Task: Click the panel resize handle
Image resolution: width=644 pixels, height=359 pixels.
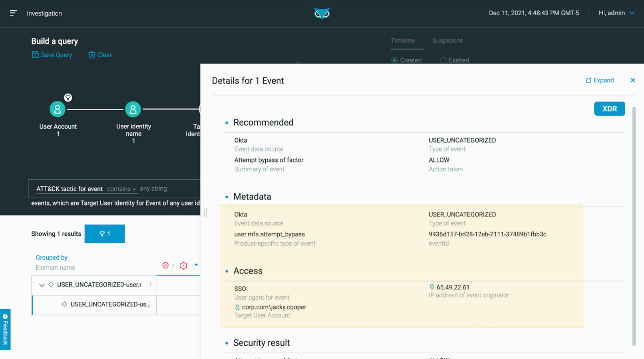Action: [x=206, y=213]
